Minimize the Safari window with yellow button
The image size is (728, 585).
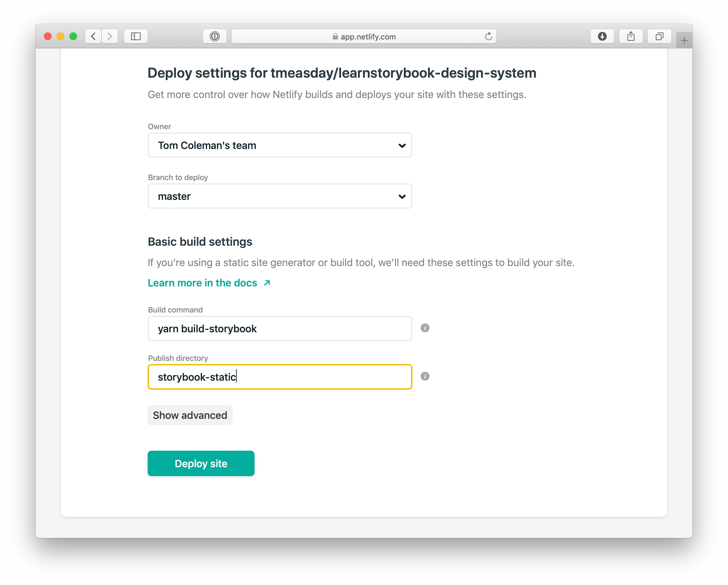coord(60,36)
